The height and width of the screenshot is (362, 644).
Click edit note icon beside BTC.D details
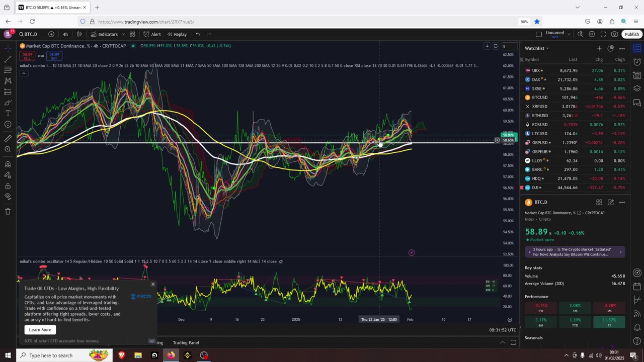[611, 202]
